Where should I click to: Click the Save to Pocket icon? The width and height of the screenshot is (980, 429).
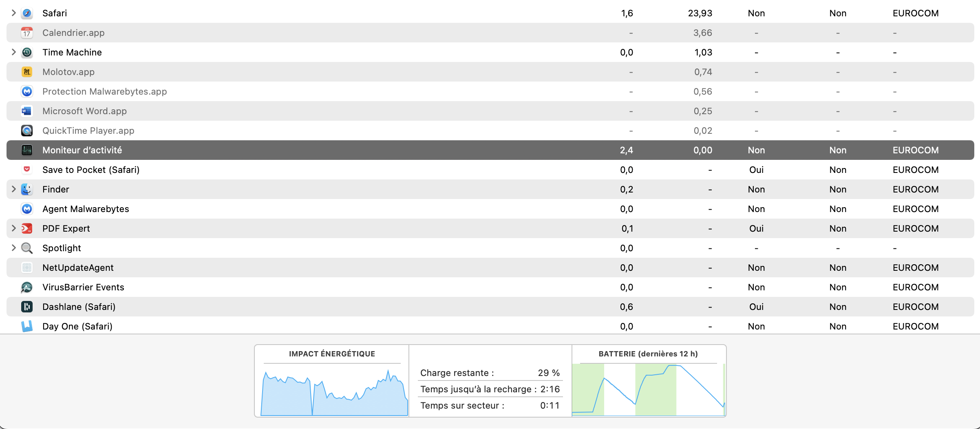(27, 169)
